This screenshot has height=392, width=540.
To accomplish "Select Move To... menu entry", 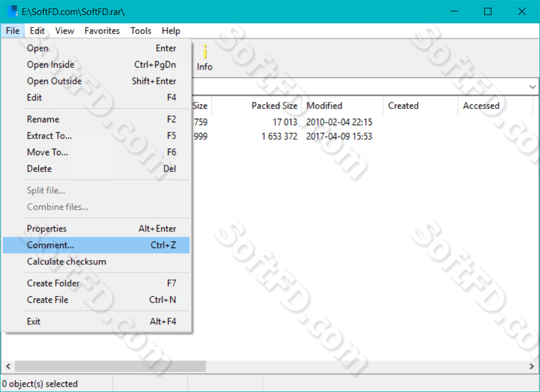I will (96, 152).
